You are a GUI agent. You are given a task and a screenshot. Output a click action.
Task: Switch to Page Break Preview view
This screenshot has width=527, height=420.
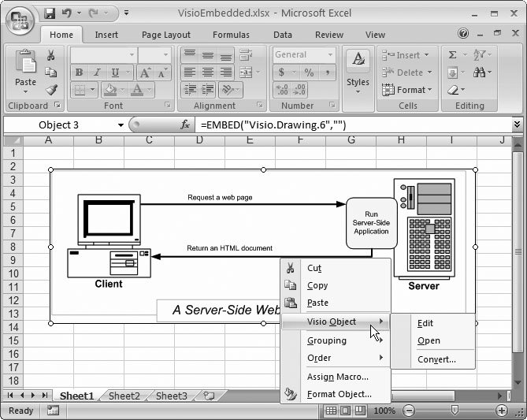point(361,411)
